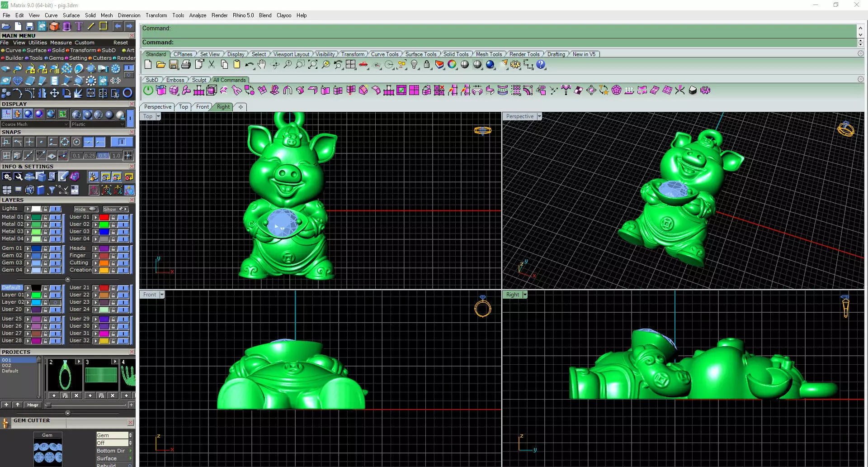Select the Pan hand tool
Viewport: 868px width, 467px height.
262,65
